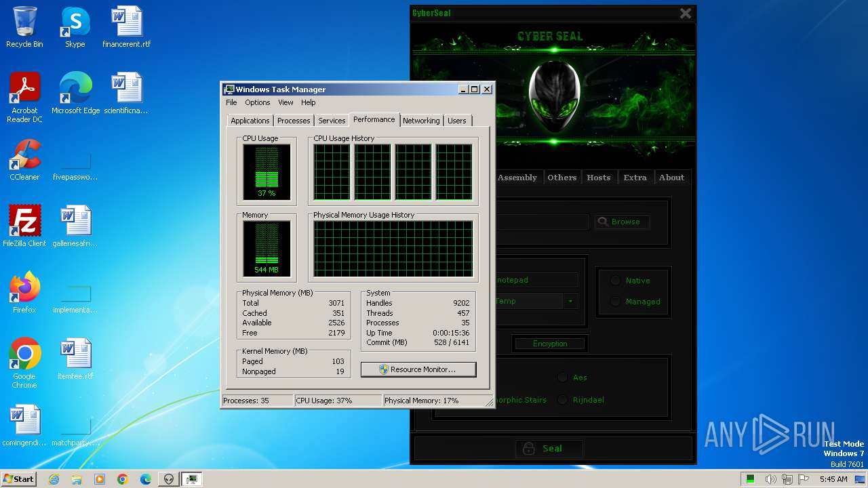Switch to CyberSeal alien taskbar button
Screen dimensions: 868x488
coord(169,479)
